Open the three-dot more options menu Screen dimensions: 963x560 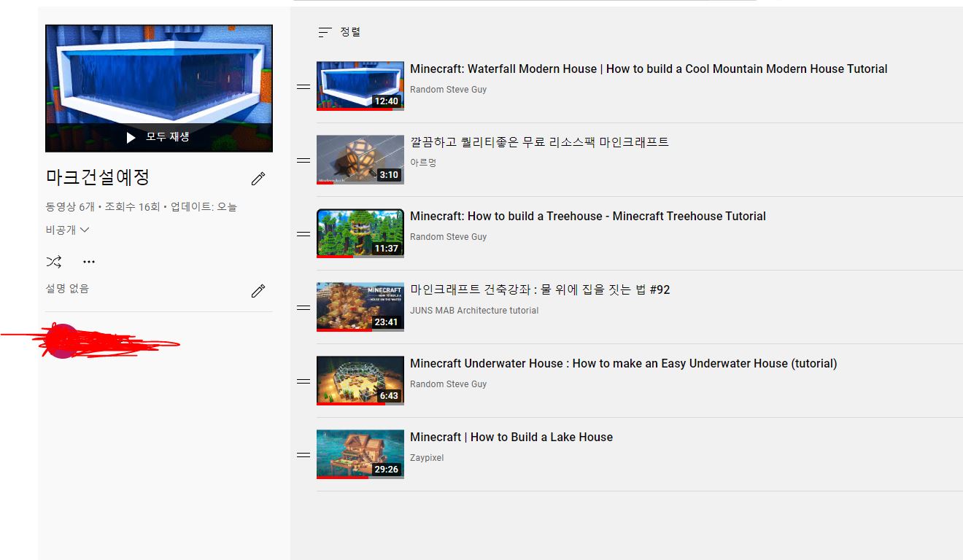[89, 261]
